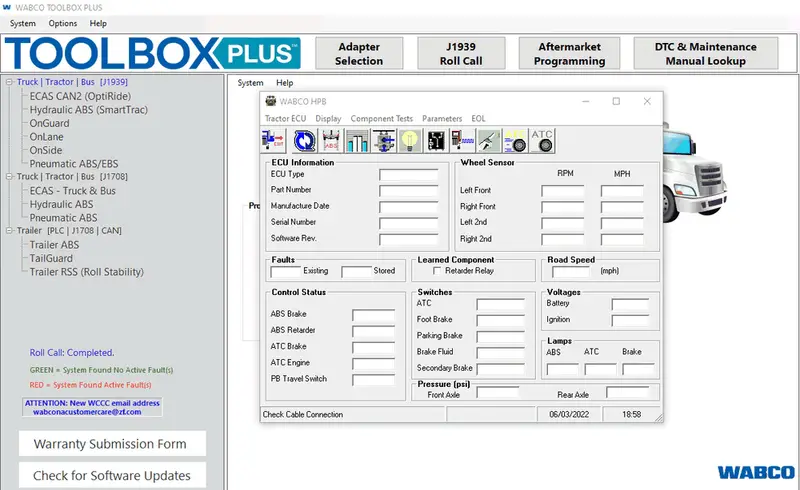
Task: Click the ECU Type field
Action: (x=409, y=175)
